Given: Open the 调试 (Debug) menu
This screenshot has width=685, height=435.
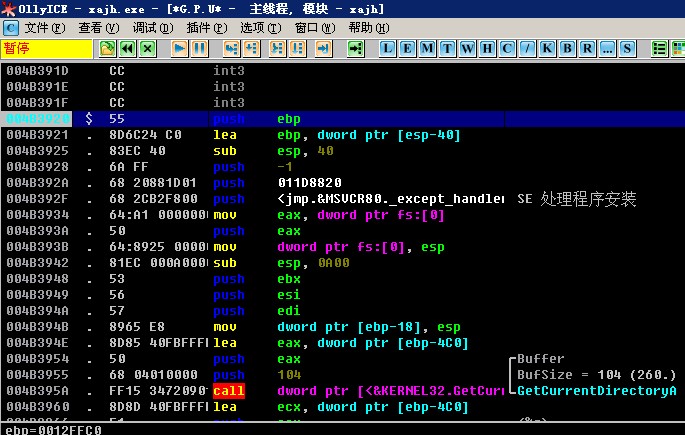Looking at the screenshot, I should click(150, 27).
